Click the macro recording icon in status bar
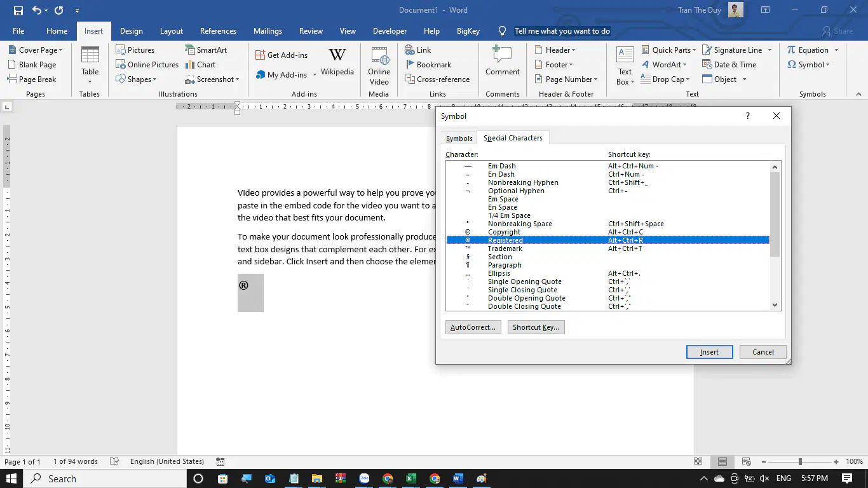Viewport: 868px width, 488px height. [220, 462]
